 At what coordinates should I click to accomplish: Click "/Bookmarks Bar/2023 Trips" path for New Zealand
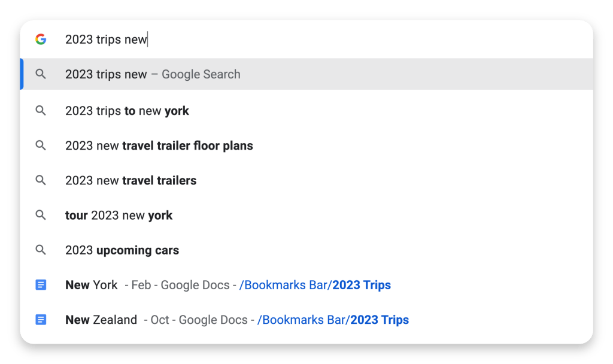click(x=333, y=320)
